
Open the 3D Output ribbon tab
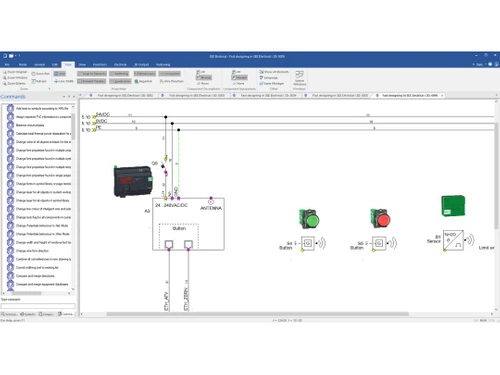pos(142,65)
